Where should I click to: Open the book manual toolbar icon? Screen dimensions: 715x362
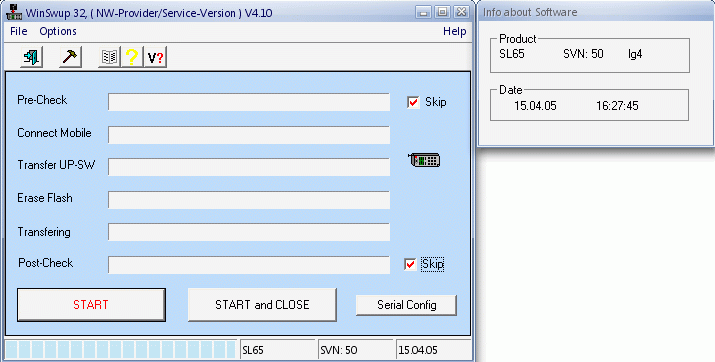[109, 57]
